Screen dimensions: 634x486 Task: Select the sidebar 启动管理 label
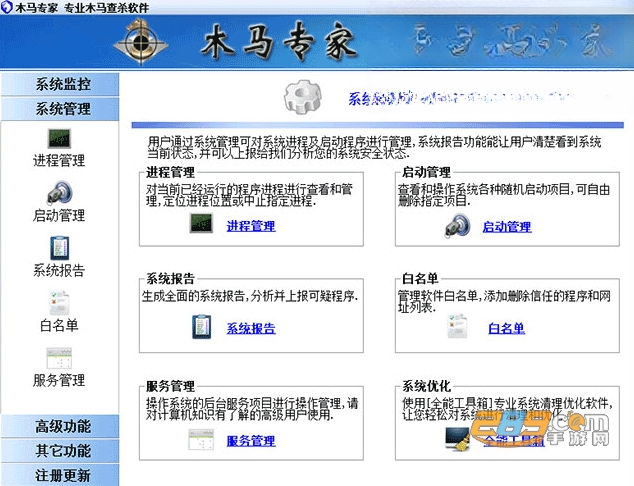point(59,215)
